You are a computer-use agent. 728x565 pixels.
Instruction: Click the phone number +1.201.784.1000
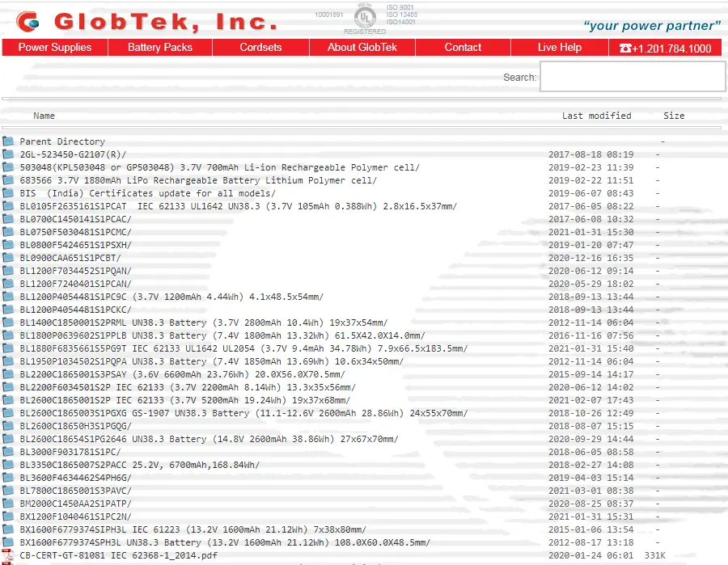(665, 48)
